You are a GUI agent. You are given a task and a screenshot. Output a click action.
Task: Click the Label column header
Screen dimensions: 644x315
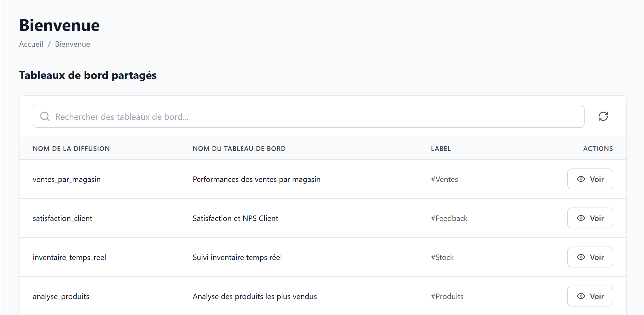(441, 148)
